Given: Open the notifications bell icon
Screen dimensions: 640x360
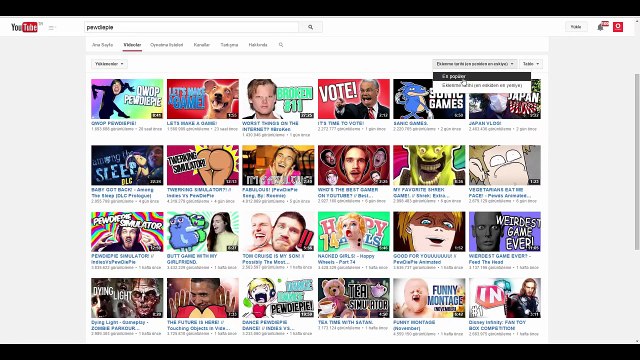Looking at the screenshot, I should click(x=600, y=27).
